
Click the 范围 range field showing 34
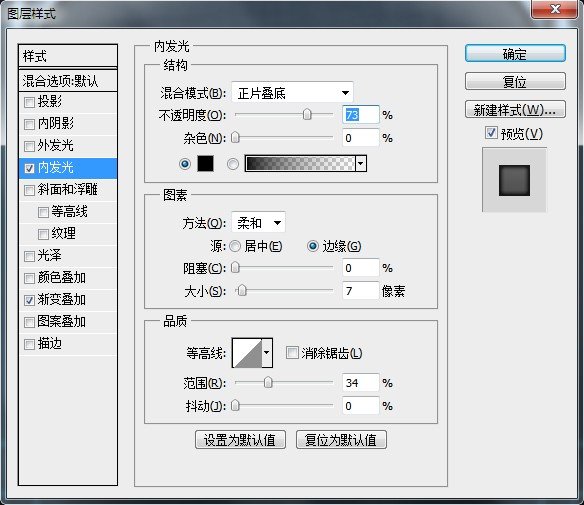361,382
